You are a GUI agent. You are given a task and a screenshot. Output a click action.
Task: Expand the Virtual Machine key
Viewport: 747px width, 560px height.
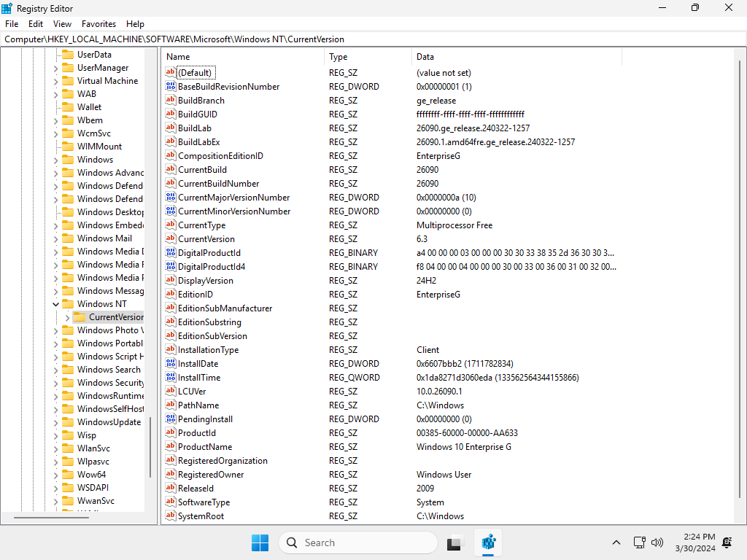pos(55,82)
